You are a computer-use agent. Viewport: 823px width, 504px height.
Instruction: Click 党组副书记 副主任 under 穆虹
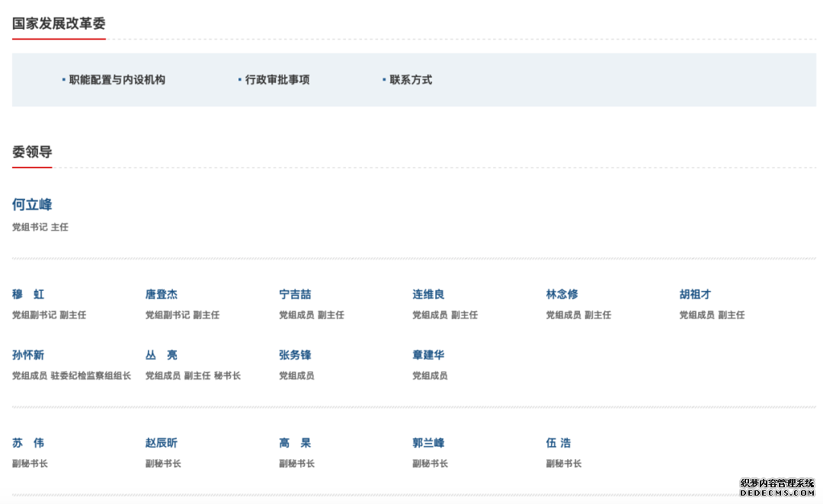(x=50, y=315)
